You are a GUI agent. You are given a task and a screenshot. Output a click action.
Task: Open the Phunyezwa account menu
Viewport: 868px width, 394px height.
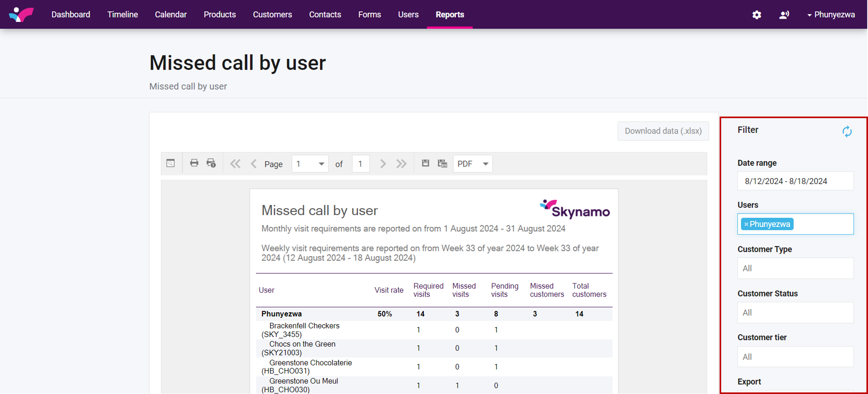(x=831, y=15)
